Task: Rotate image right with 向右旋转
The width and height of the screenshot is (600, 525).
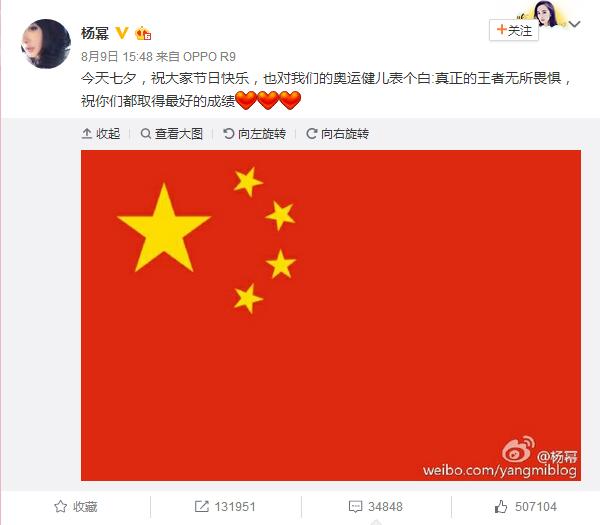Action: (338, 134)
